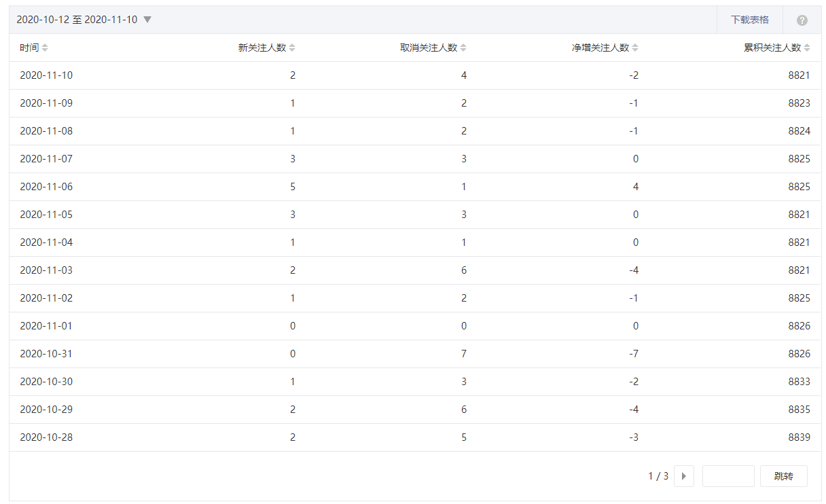
Task: Click the 跳转 jump button
Action: (x=784, y=476)
